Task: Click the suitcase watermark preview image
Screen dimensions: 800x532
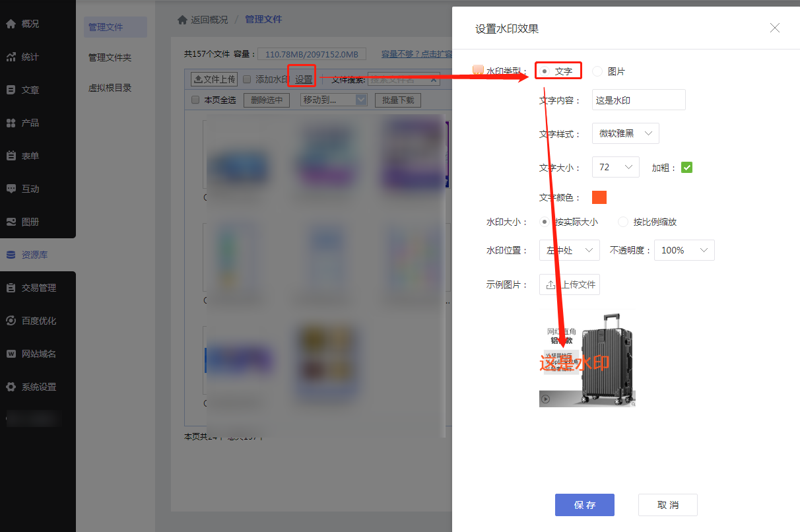Action: coord(587,359)
